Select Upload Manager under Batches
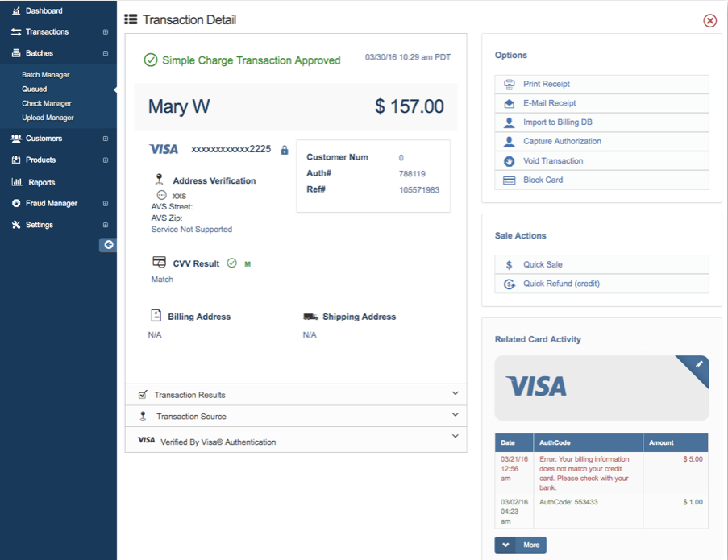The image size is (728, 560). (x=48, y=118)
